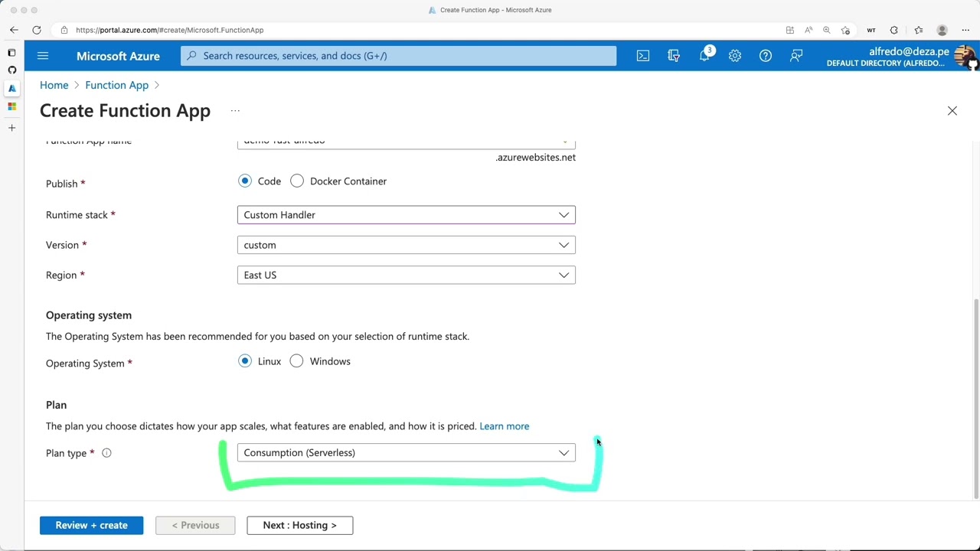Expand the Version dropdown showing custom
This screenshot has height=551, width=980.
click(407, 245)
